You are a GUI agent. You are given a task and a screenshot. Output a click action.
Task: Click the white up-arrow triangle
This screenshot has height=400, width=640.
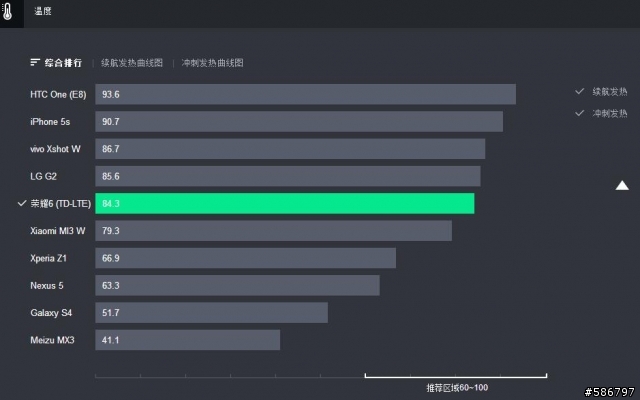pyautogui.click(x=622, y=185)
